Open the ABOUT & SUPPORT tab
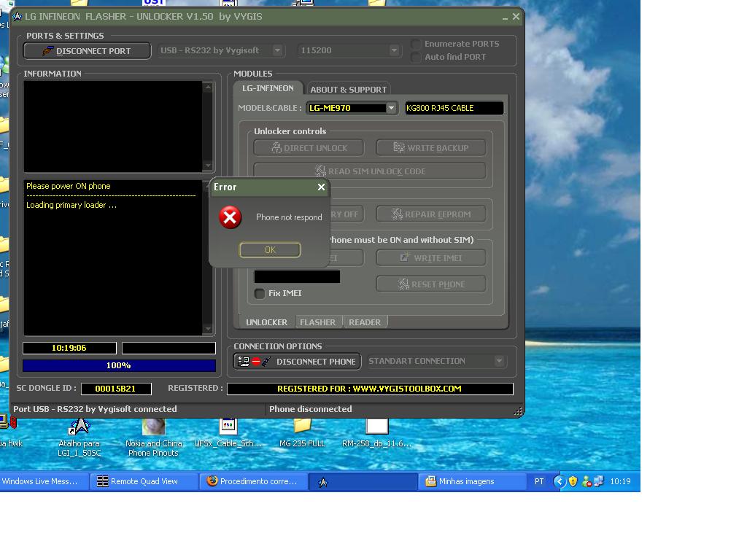Screen dimensions: 747x560 (x=348, y=89)
